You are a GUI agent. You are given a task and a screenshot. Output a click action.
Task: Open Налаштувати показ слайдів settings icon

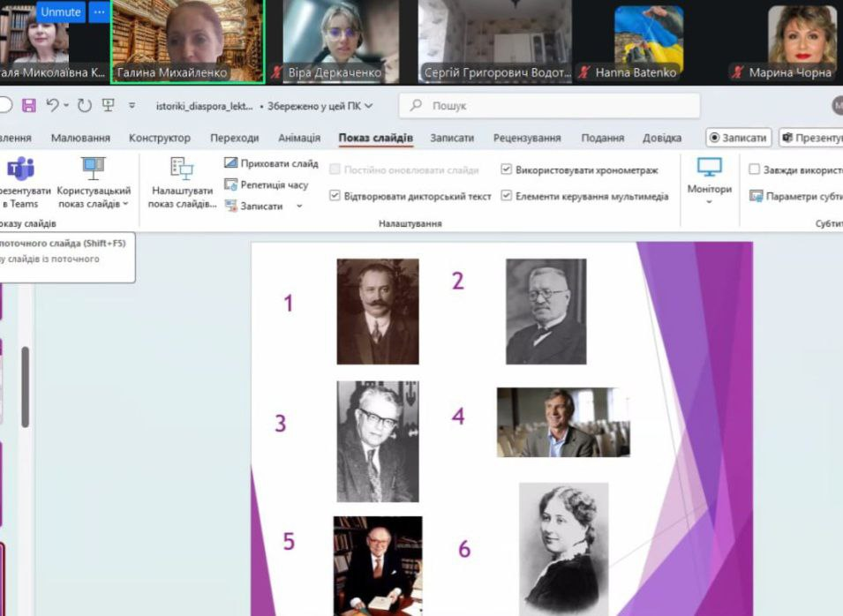click(182, 169)
